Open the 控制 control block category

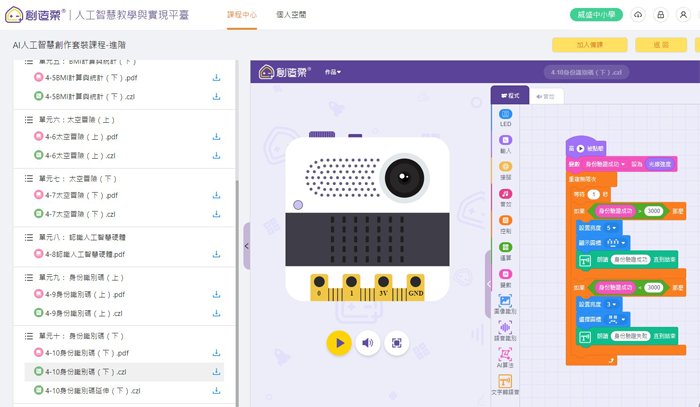coord(505,224)
